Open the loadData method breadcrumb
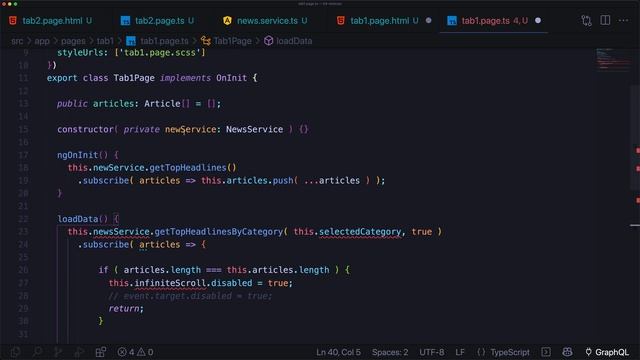Image resolution: width=640 pixels, height=360 pixels. tap(294, 41)
